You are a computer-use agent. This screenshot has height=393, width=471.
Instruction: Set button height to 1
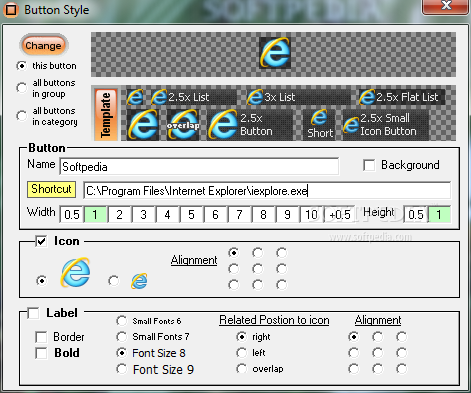439,214
